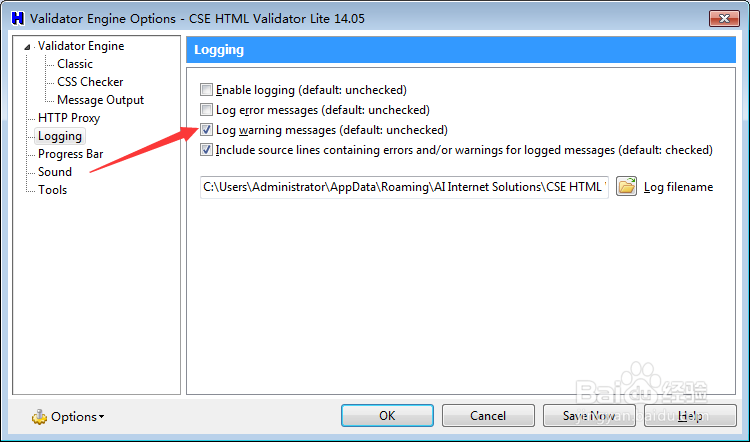750x442 pixels.
Task: Toggle the Log error messages checkbox
Action: tap(207, 110)
